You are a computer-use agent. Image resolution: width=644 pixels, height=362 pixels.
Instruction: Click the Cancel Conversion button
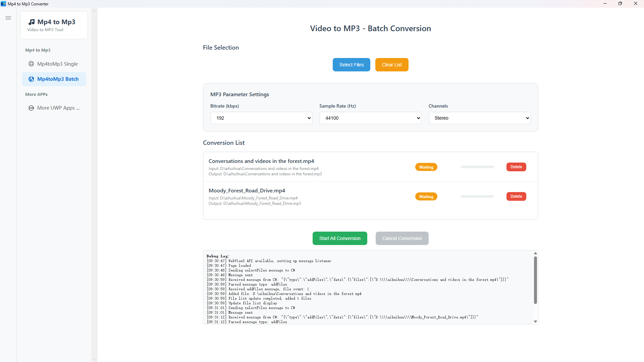point(402,238)
